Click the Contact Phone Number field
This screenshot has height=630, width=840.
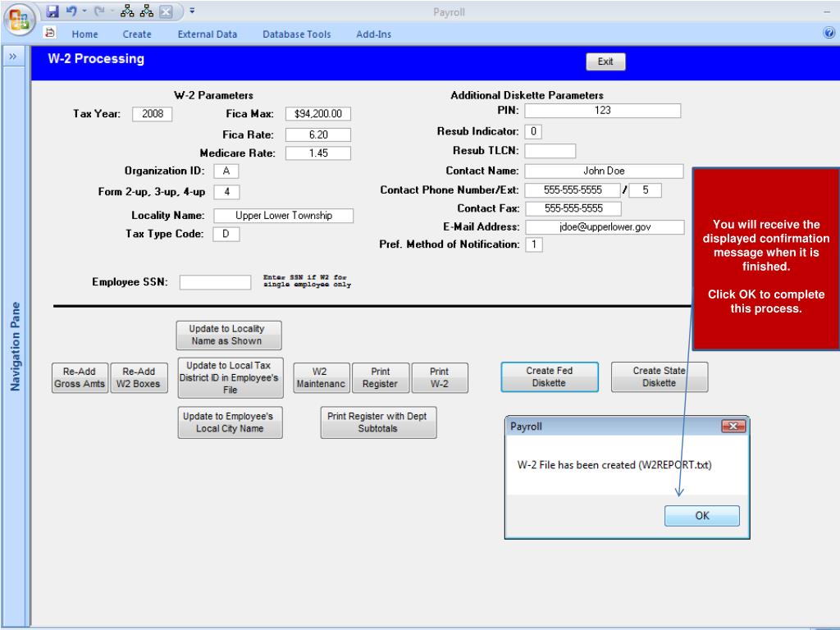pyautogui.click(x=572, y=190)
